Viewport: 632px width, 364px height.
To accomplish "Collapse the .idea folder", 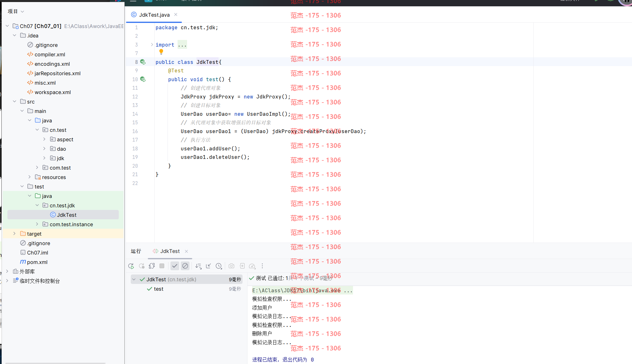I will click(x=14, y=35).
